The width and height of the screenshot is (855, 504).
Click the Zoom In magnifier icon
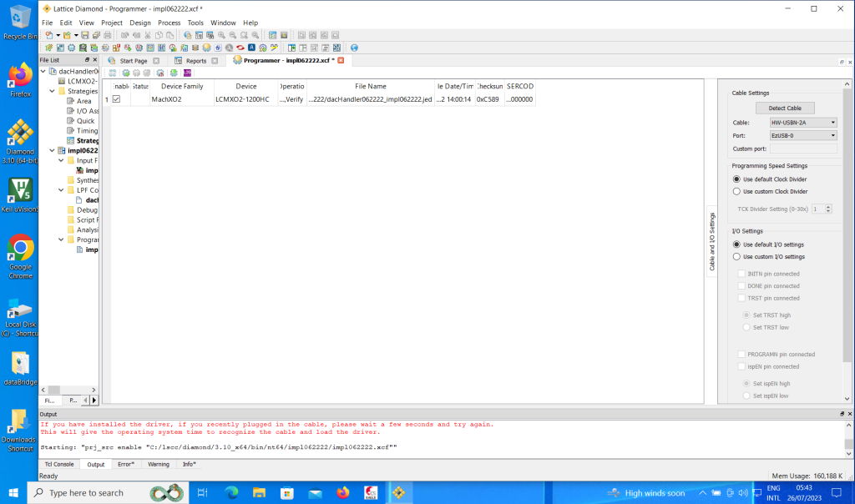[221, 35]
